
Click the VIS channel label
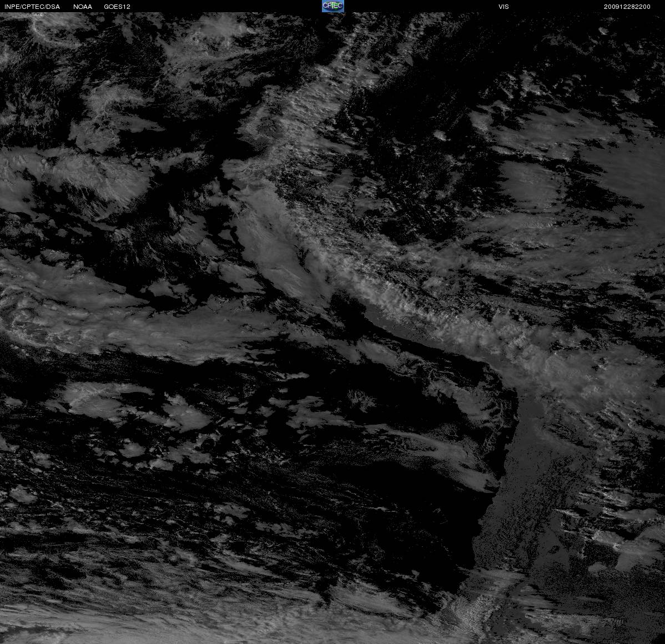(x=503, y=7)
